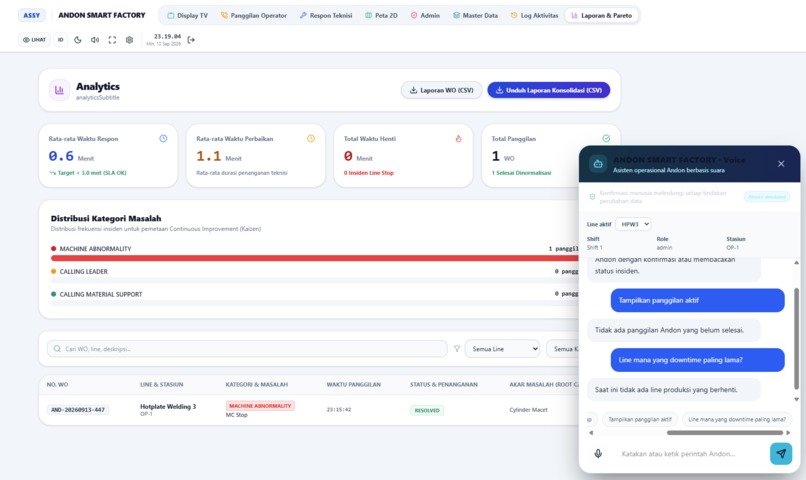Screen dimensions: 806x480
Task: Click the Tampilkan panggilan aktif suggestion chip
Action: [640, 419]
